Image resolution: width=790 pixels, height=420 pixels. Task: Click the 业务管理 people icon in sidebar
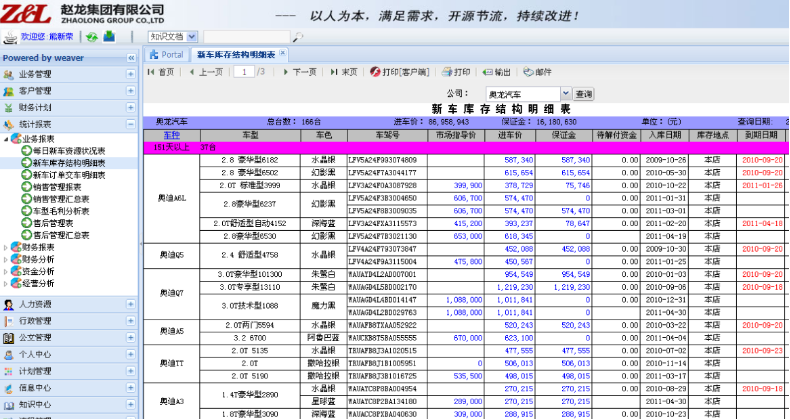click(9, 75)
